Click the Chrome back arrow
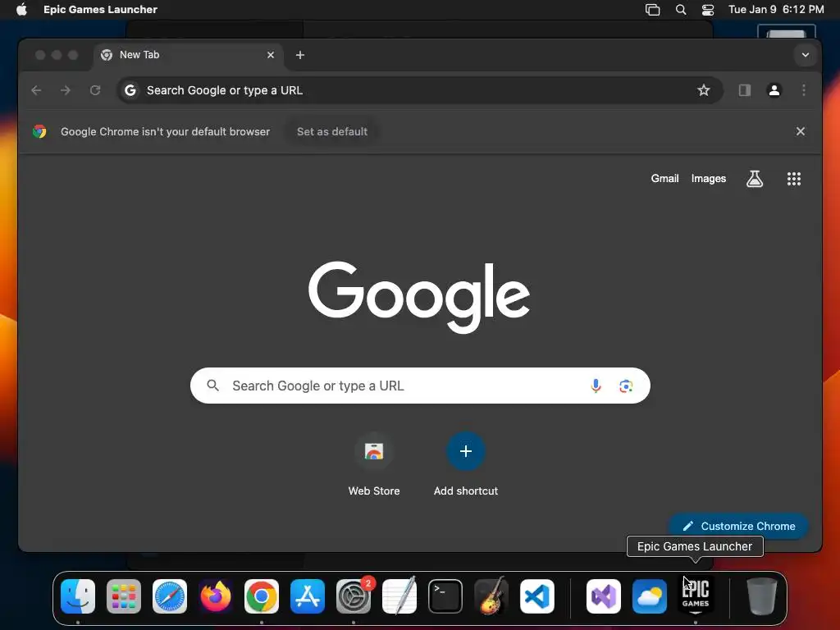This screenshot has height=630, width=840. tap(36, 90)
